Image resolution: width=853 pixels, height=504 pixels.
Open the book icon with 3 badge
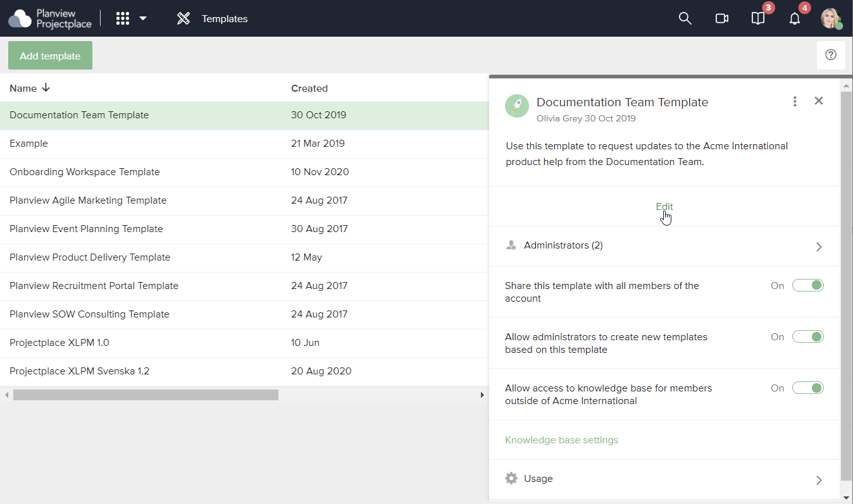tap(758, 18)
